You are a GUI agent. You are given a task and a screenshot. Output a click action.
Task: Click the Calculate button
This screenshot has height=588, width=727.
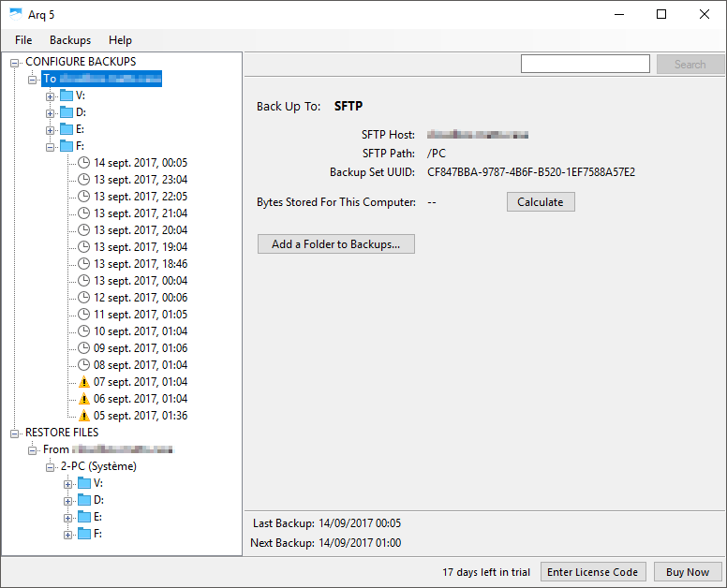click(x=541, y=202)
